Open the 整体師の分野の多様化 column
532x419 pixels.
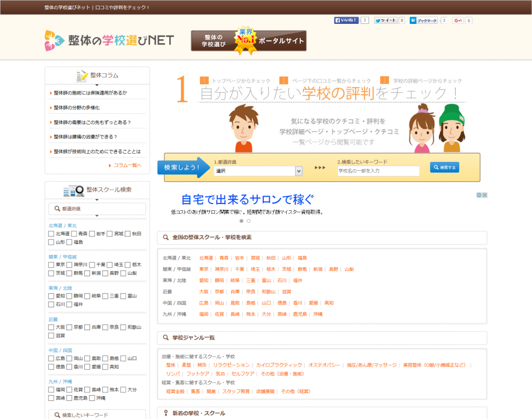pyautogui.click(x=76, y=107)
